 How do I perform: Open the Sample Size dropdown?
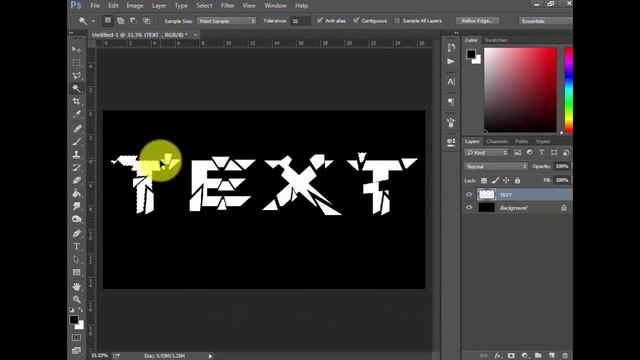click(x=227, y=20)
